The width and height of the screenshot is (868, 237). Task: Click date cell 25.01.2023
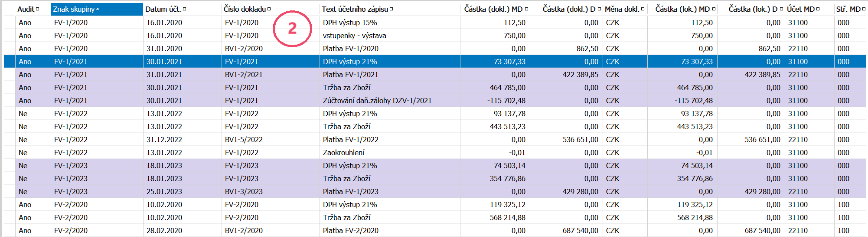coord(164,192)
